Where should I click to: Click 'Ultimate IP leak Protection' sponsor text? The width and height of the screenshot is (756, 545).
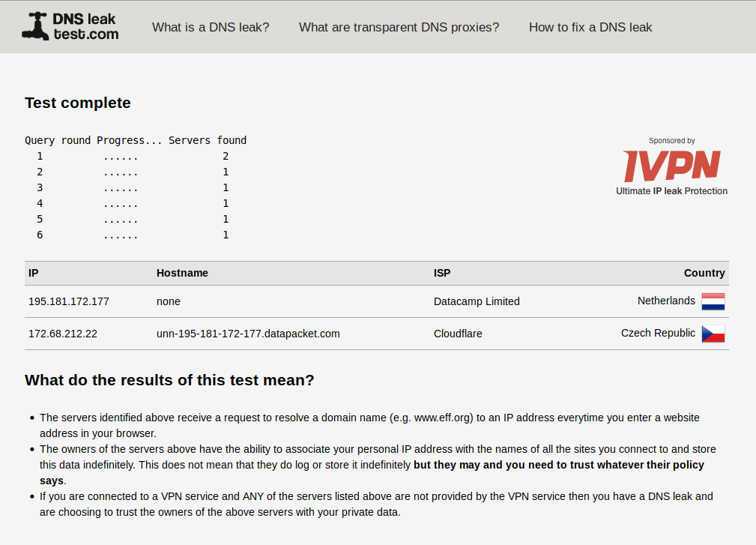(x=671, y=191)
